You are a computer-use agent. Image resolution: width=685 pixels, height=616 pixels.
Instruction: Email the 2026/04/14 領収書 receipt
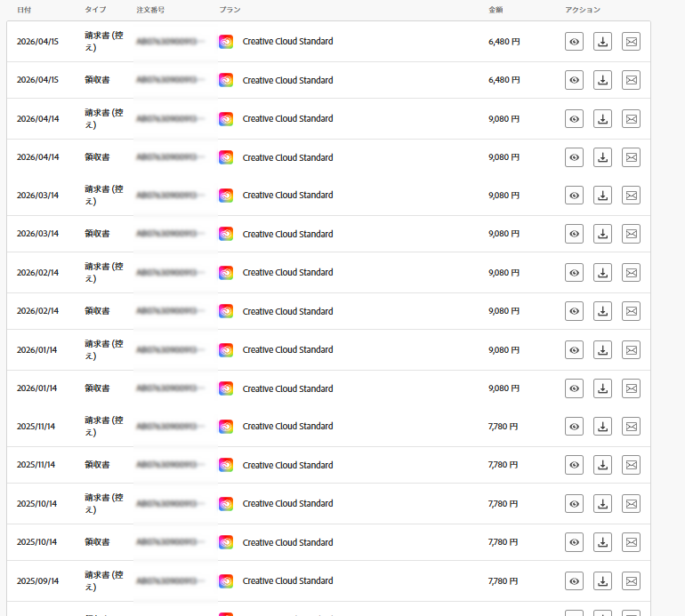point(632,157)
